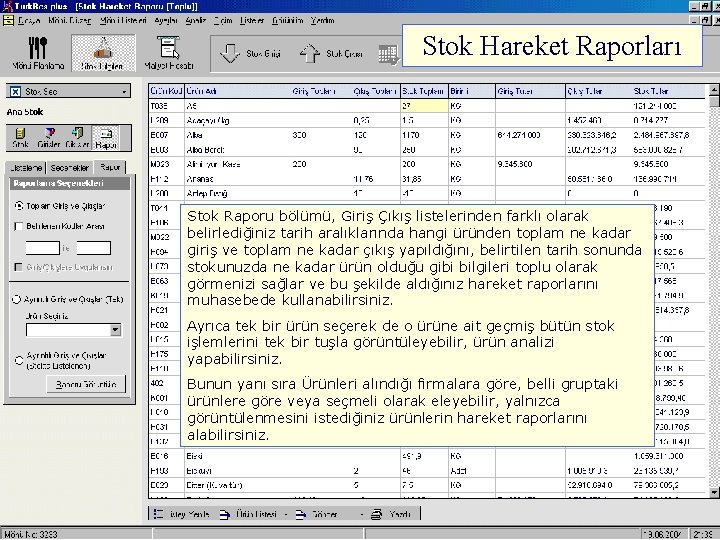Switch to the Rapor tab
This screenshot has width=720, height=540.
coord(110,167)
